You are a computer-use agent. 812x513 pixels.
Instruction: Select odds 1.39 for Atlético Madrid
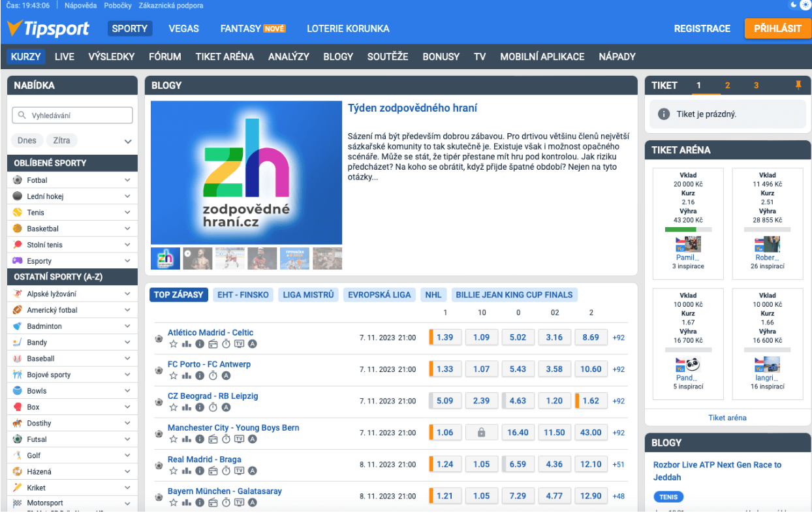(445, 337)
